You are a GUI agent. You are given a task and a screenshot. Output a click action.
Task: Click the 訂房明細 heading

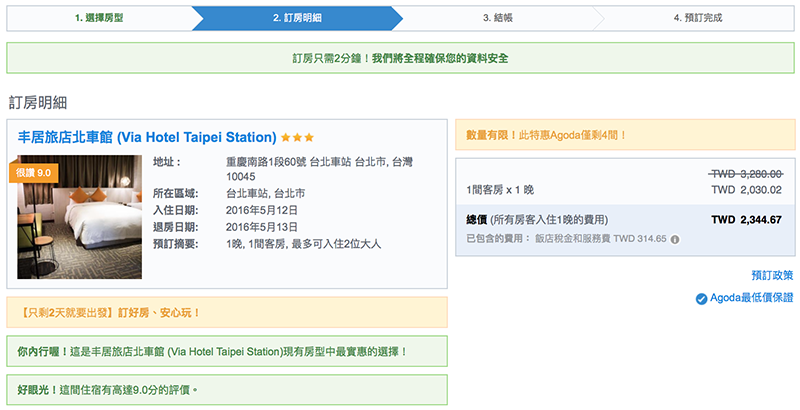tap(38, 102)
